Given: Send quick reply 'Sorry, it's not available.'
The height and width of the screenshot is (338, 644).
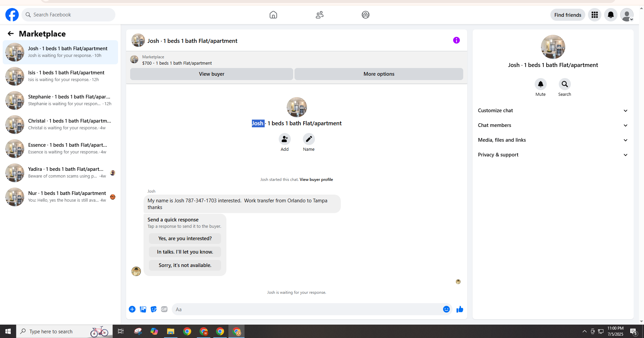Looking at the screenshot, I should [x=185, y=265].
